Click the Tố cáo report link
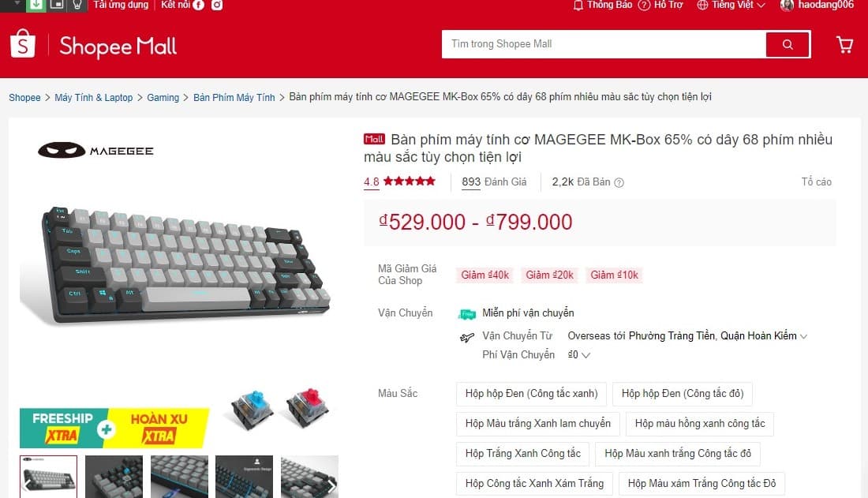The width and height of the screenshot is (868, 498). click(x=817, y=182)
